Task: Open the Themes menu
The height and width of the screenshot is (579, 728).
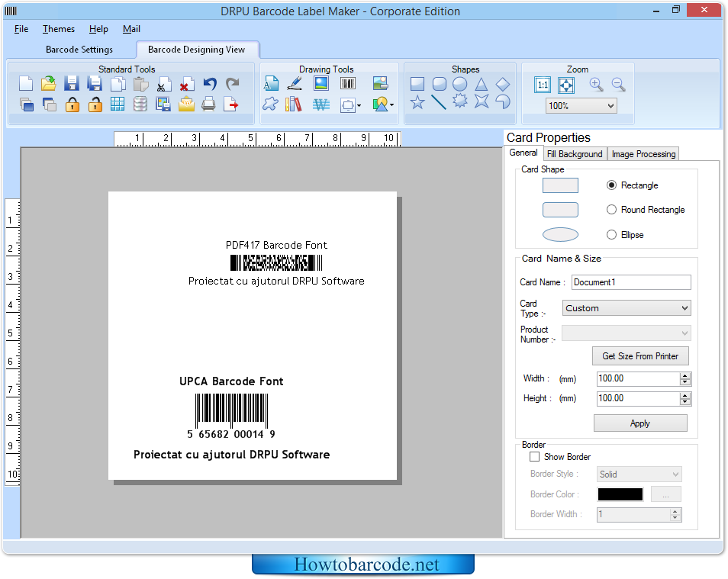Action: coord(59,29)
